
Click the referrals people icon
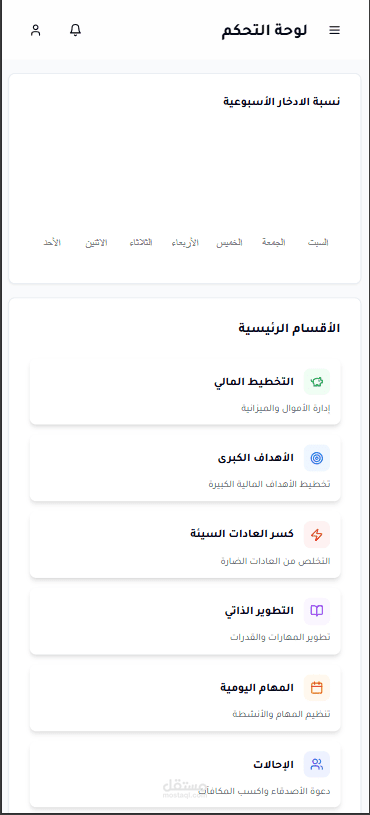click(317, 765)
